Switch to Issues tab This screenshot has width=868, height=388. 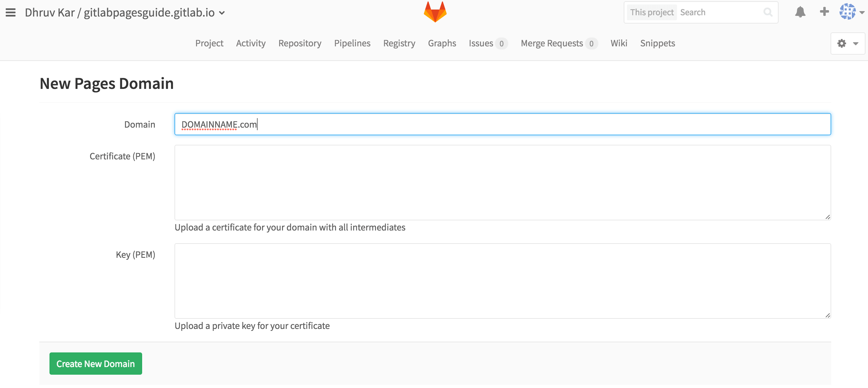(x=481, y=43)
